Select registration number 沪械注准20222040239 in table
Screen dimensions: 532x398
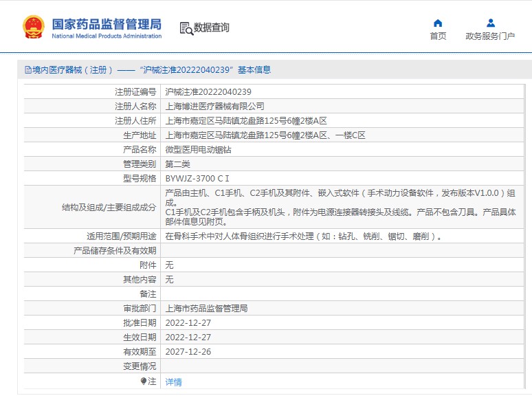[x=208, y=92]
